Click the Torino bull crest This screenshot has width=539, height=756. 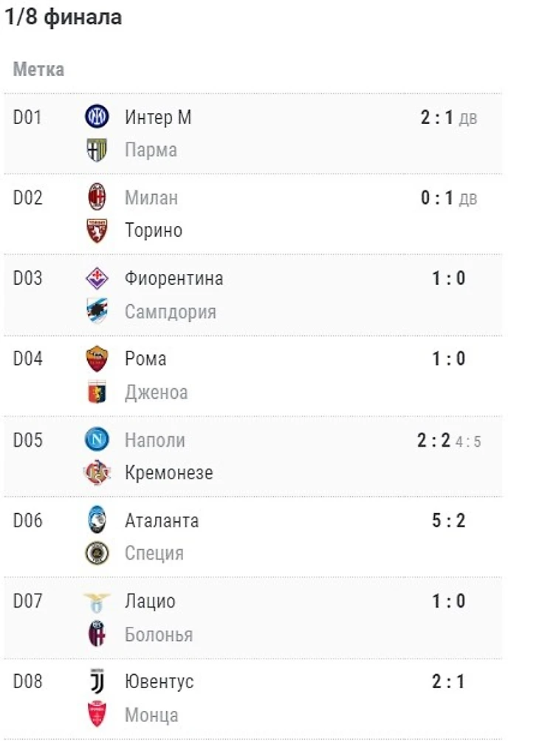coord(97,230)
